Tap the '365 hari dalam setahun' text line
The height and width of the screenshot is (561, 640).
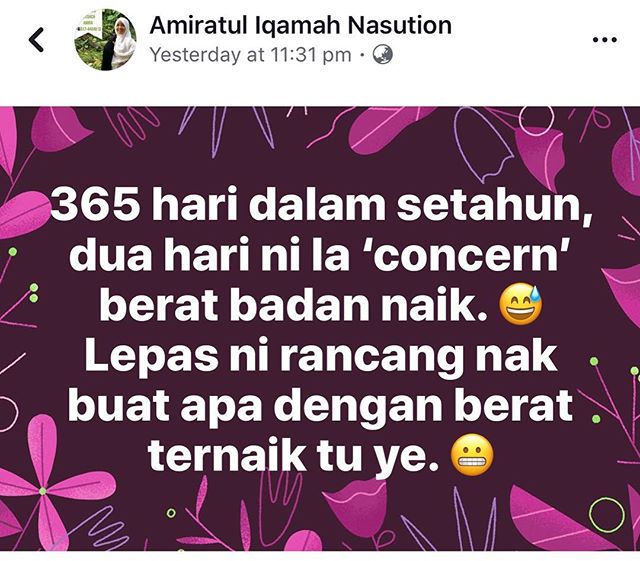point(321,205)
